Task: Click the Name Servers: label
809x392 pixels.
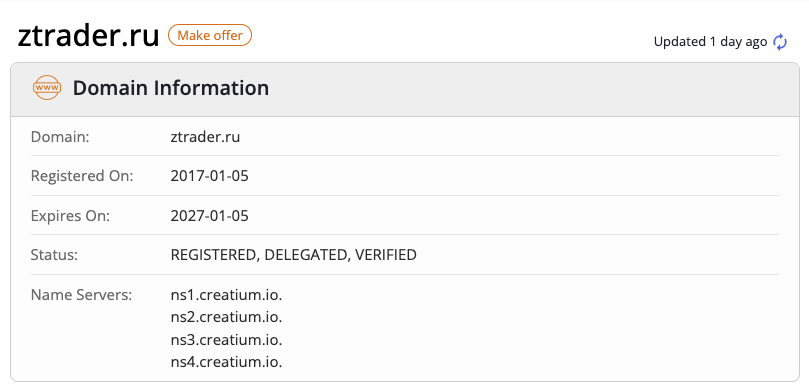Action: pyautogui.click(x=82, y=296)
